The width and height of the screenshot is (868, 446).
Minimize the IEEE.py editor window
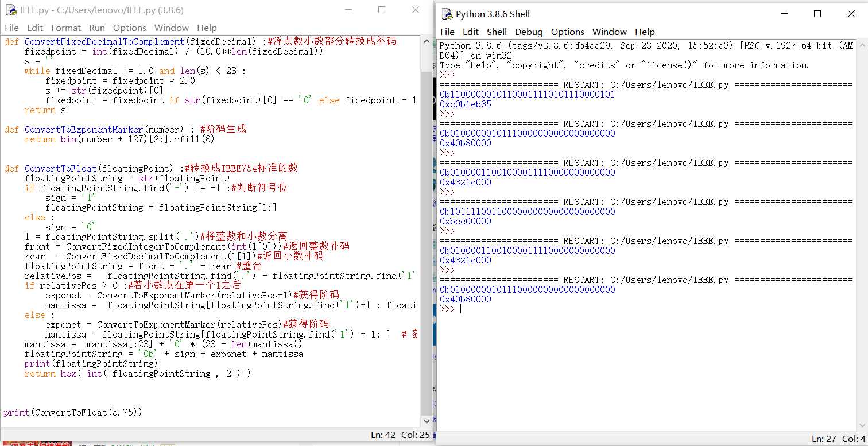(x=348, y=10)
